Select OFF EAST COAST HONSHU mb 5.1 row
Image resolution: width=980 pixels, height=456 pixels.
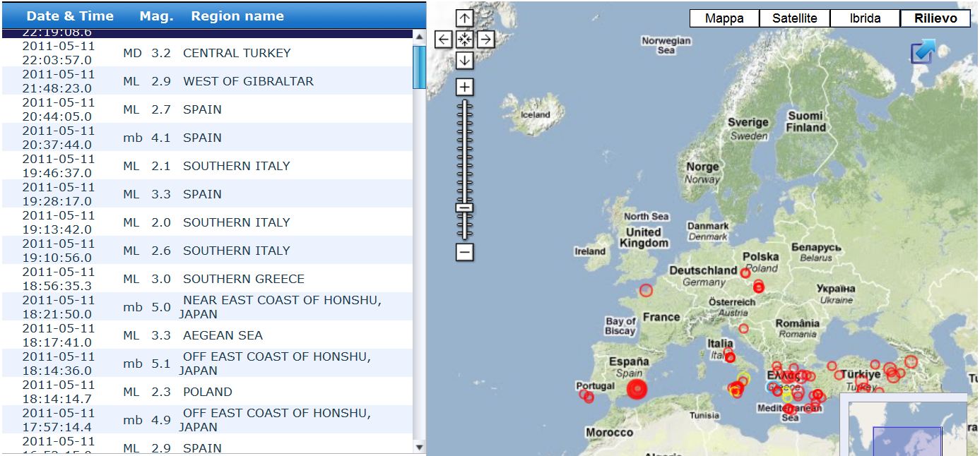[207, 363]
